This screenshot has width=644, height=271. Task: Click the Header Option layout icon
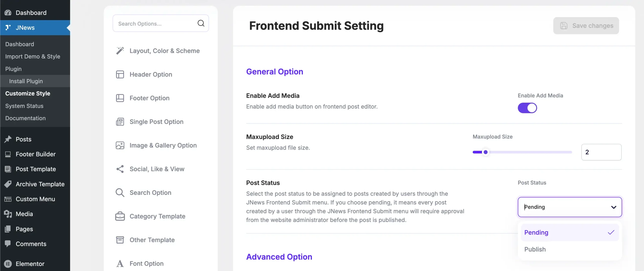[120, 74]
